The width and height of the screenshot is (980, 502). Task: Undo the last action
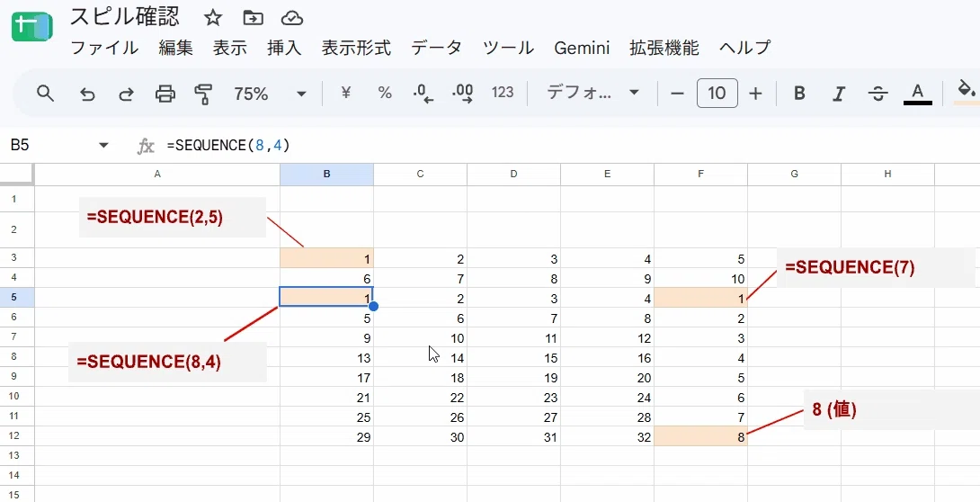(x=87, y=94)
